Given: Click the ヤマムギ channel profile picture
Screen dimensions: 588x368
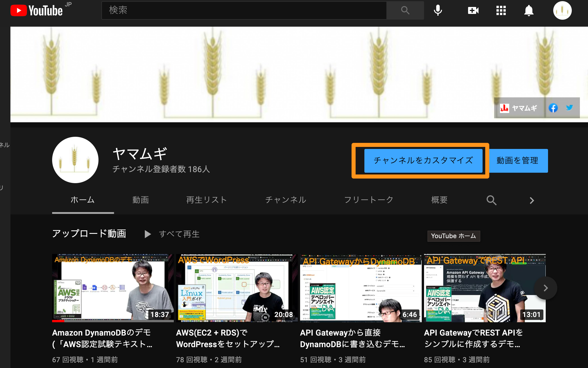Looking at the screenshot, I should pos(75,160).
